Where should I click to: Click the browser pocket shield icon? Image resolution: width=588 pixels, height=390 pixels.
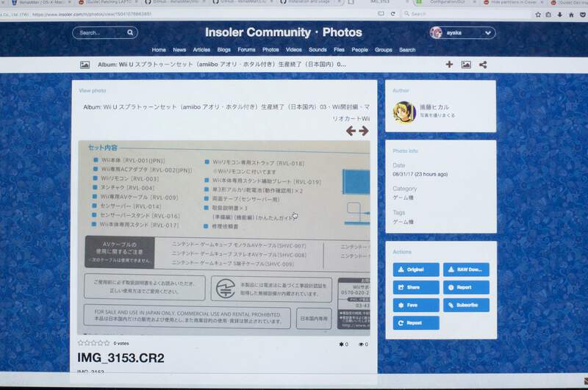pos(582,15)
